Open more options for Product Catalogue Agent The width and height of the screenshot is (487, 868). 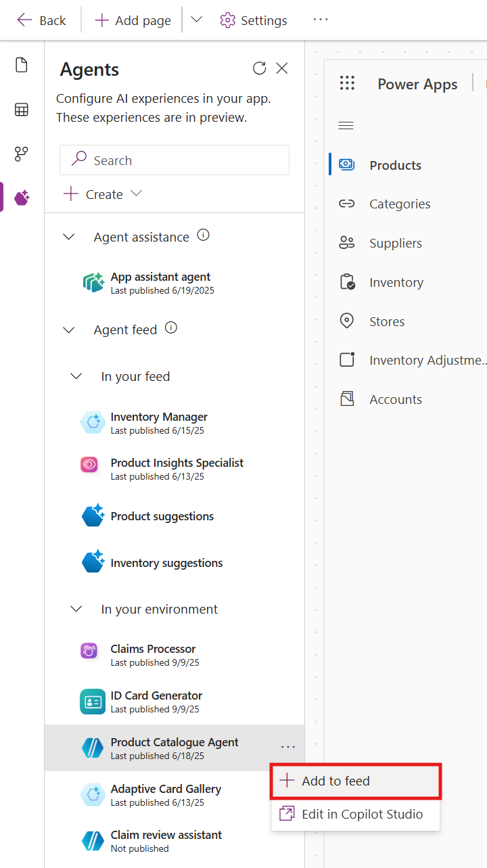tap(288, 747)
